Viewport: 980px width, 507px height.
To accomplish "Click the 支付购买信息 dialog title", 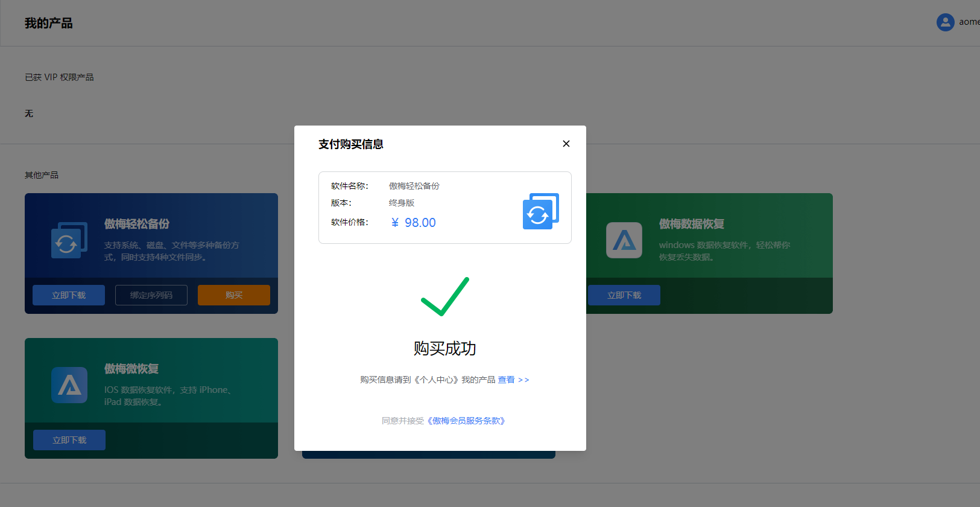I will (x=351, y=144).
